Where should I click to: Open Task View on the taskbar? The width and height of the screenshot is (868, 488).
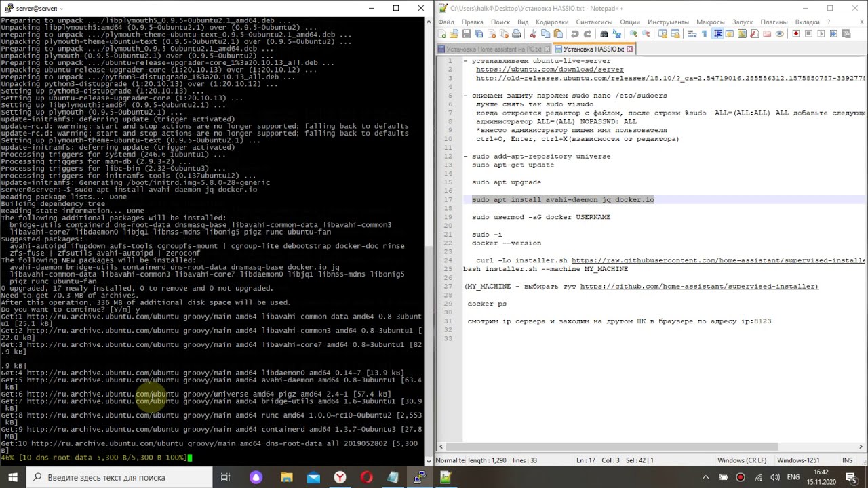pos(226,477)
